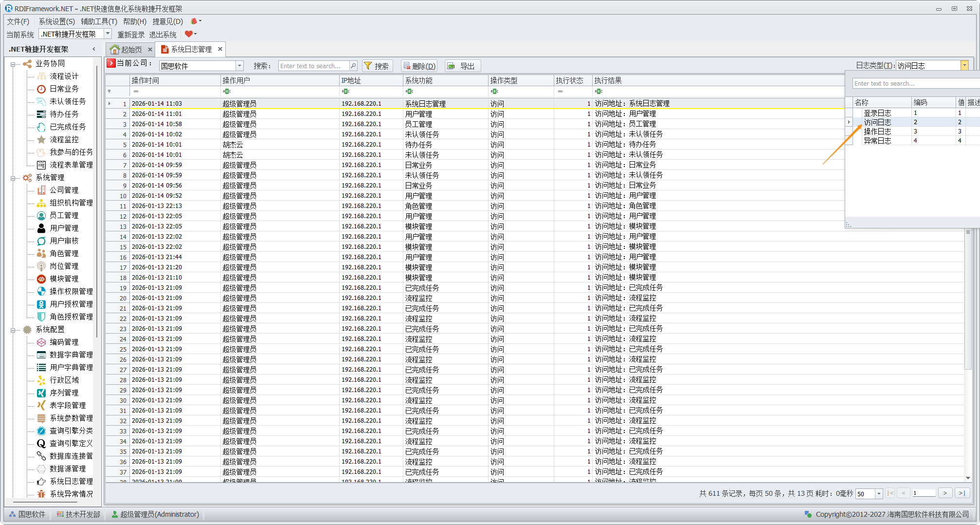The image size is (980, 525).
Task: Click the 查询引擎定义 Q icon
Action: [41, 443]
